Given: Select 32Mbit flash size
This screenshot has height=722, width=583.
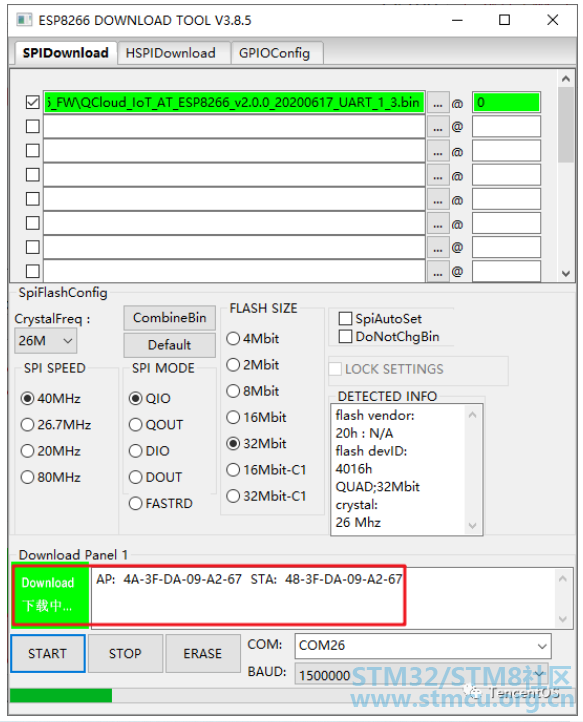Looking at the screenshot, I should [257, 443].
